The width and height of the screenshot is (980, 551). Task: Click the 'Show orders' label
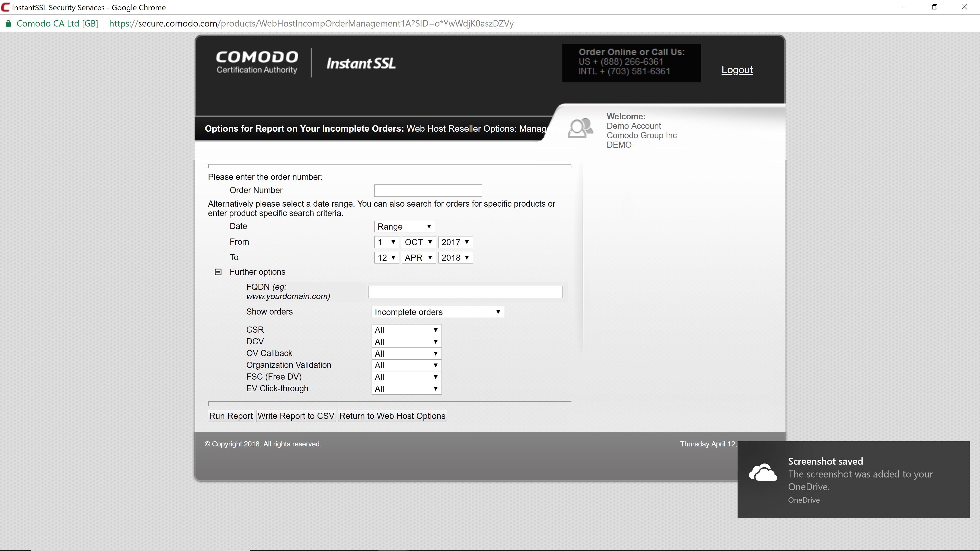[x=269, y=312]
